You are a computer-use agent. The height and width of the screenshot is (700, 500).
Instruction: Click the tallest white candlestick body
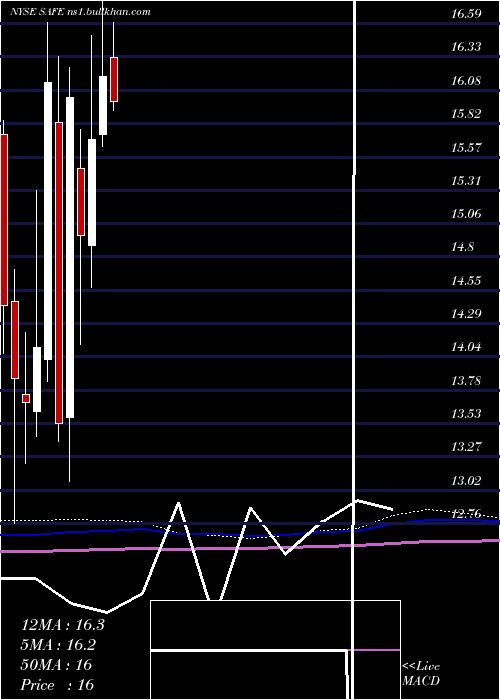(x=70, y=258)
